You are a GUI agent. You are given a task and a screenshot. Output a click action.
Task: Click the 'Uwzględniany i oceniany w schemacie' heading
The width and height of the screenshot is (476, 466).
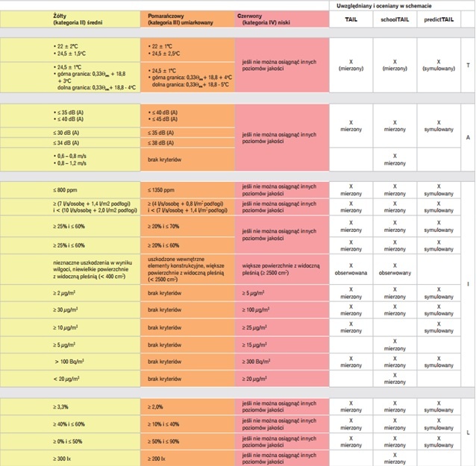(383, 6)
